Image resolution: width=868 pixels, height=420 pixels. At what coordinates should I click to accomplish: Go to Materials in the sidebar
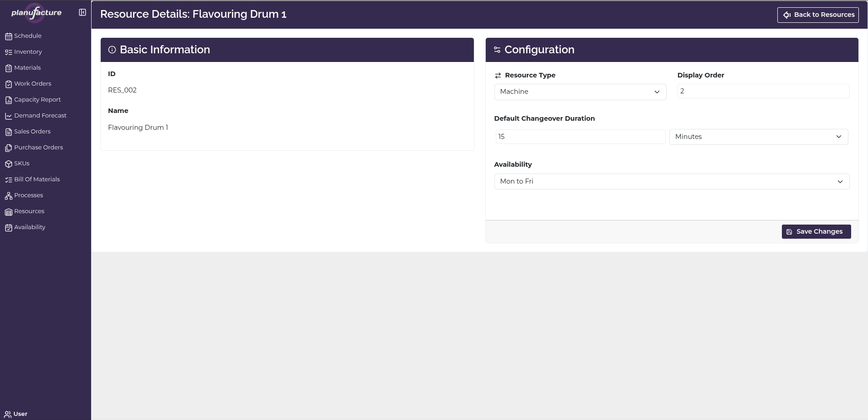point(27,67)
